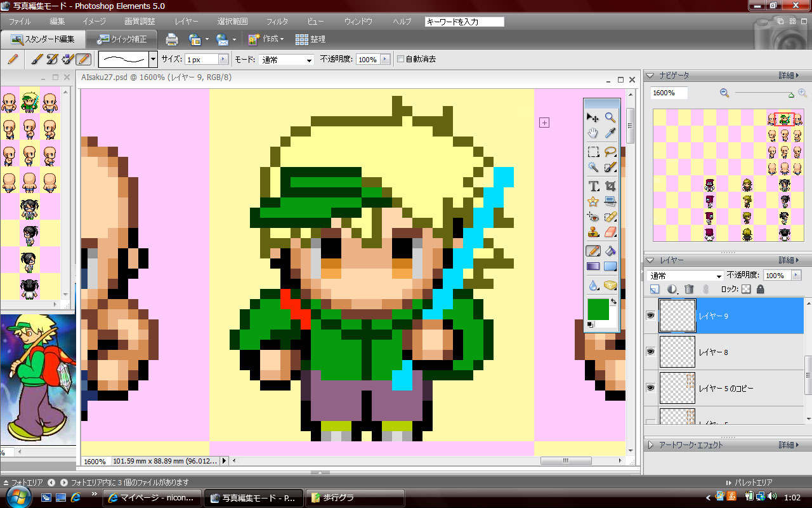Select the Lasso tool

[x=610, y=152]
